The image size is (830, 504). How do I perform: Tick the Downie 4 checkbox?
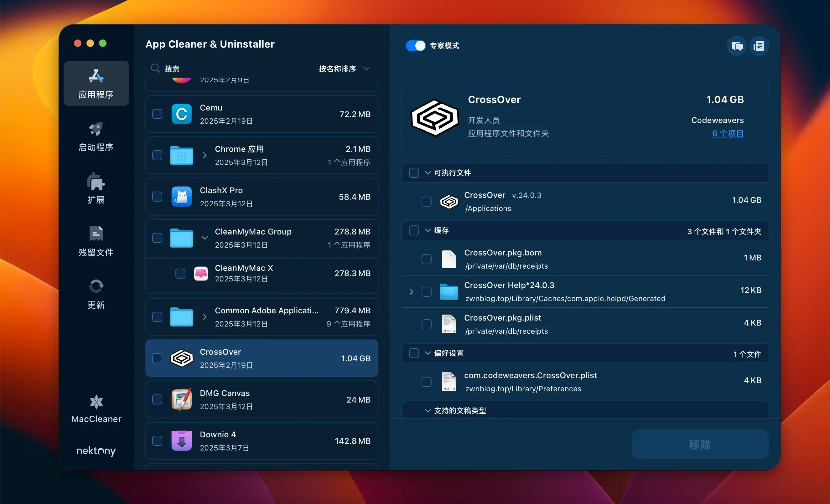click(157, 441)
